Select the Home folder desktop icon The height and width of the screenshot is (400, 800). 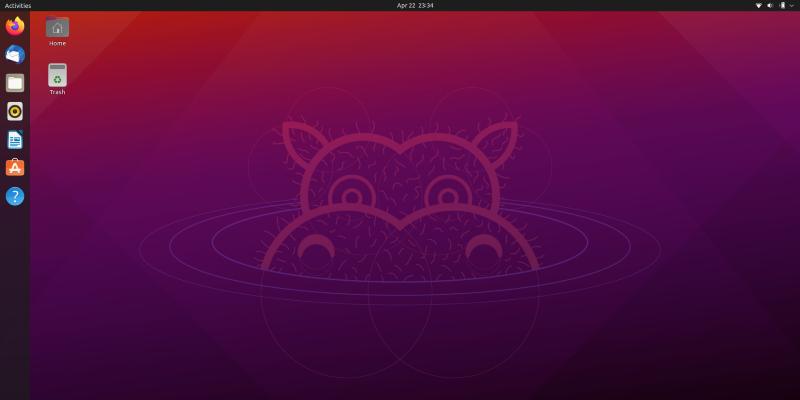coord(57,27)
